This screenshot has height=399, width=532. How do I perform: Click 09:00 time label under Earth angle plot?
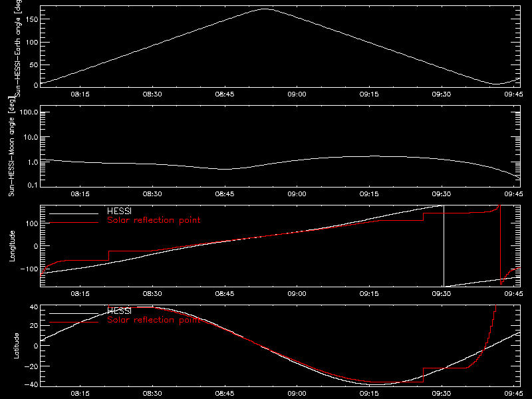tap(297, 94)
